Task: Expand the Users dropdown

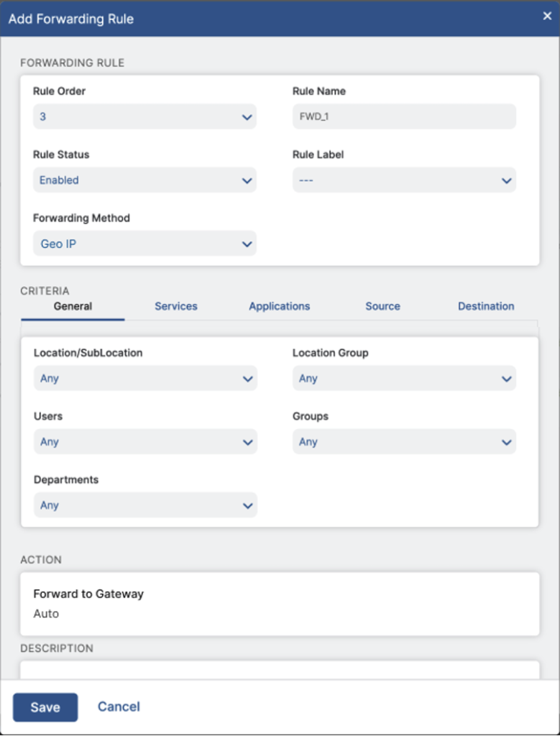Action: tap(145, 442)
